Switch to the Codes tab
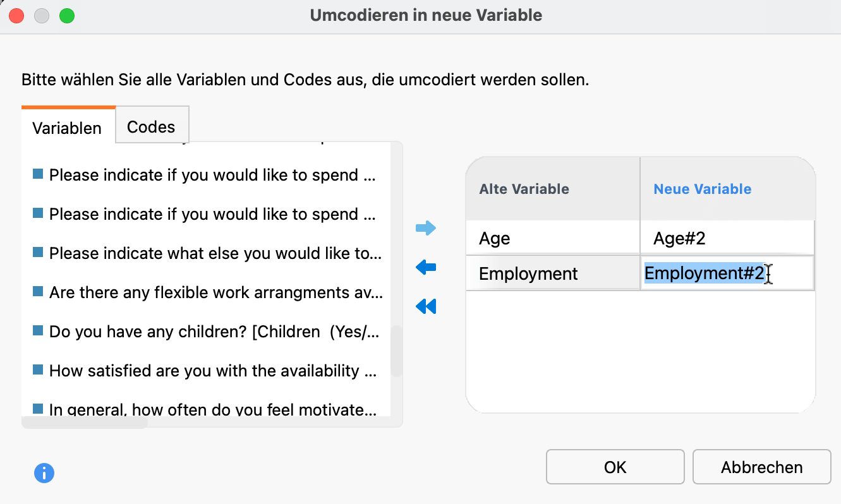Screen dimensions: 841x504 pyautogui.click(x=151, y=126)
